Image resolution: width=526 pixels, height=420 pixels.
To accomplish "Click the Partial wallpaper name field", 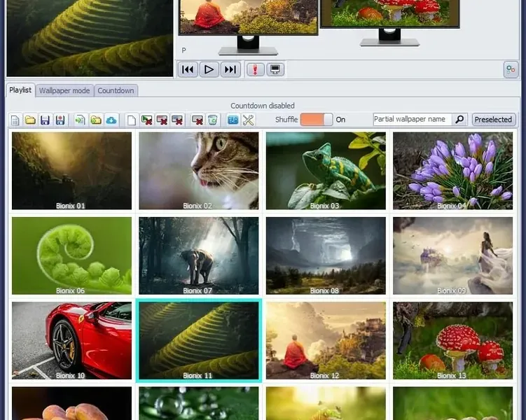I will (x=413, y=119).
